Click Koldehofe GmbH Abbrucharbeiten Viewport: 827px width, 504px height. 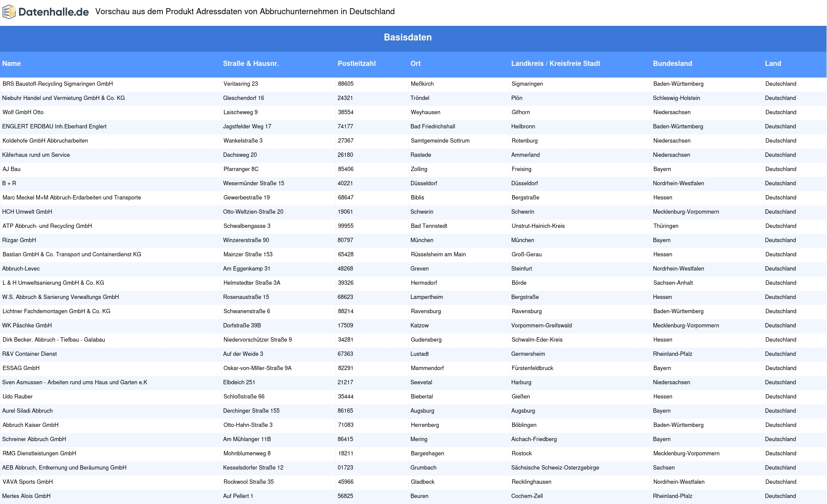click(x=45, y=141)
